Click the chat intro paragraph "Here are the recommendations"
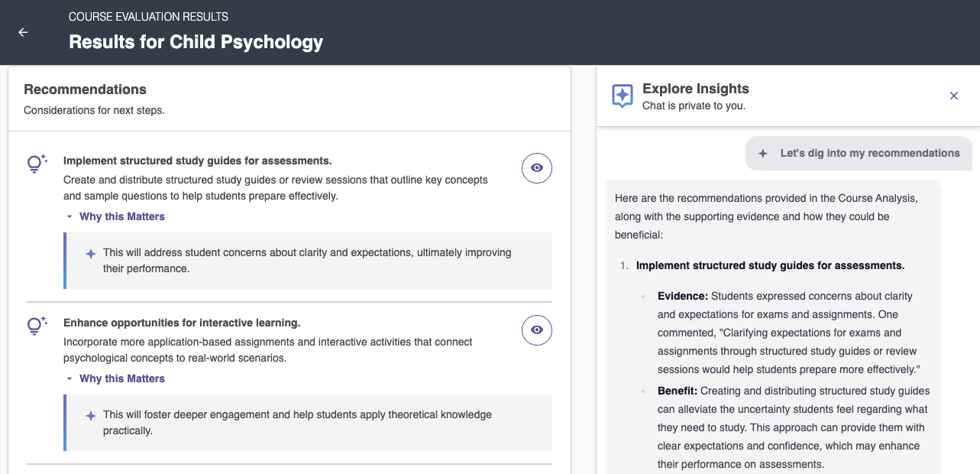Image resolution: width=980 pixels, height=474 pixels. pos(766,216)
